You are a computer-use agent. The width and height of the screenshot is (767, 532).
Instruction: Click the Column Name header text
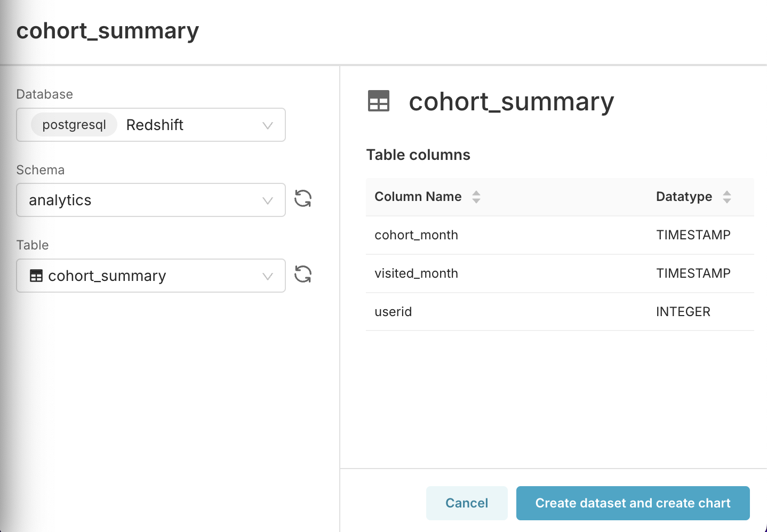pos(418,197)
